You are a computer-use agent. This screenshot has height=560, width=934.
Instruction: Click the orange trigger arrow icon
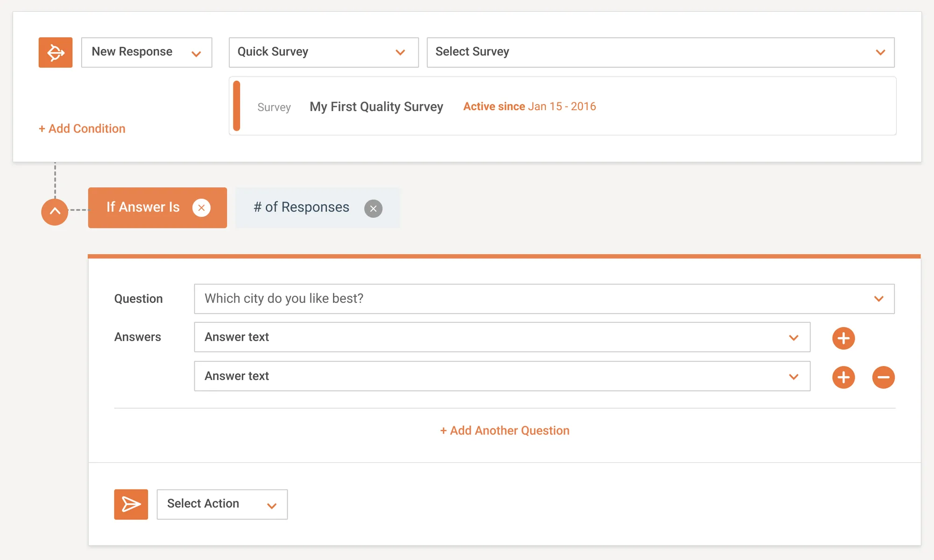click(56, 52)
